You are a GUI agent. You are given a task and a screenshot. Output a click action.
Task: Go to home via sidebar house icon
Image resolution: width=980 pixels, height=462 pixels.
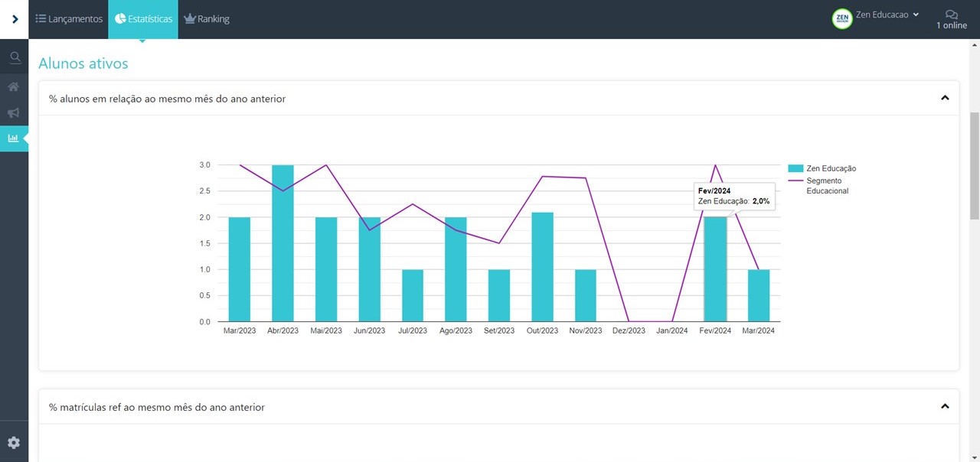pos(14,86)
